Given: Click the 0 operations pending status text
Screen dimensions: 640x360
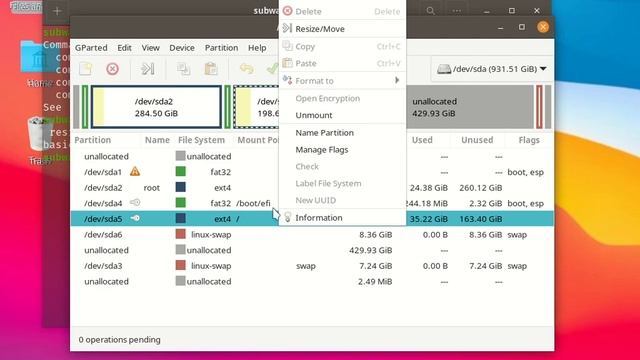Looking at the screenshot, I should tap(119, 340).
